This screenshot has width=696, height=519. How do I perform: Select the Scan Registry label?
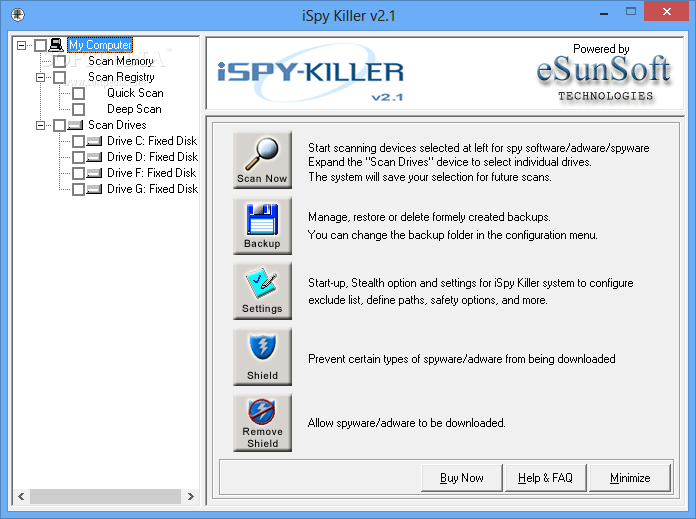point(121,77)
